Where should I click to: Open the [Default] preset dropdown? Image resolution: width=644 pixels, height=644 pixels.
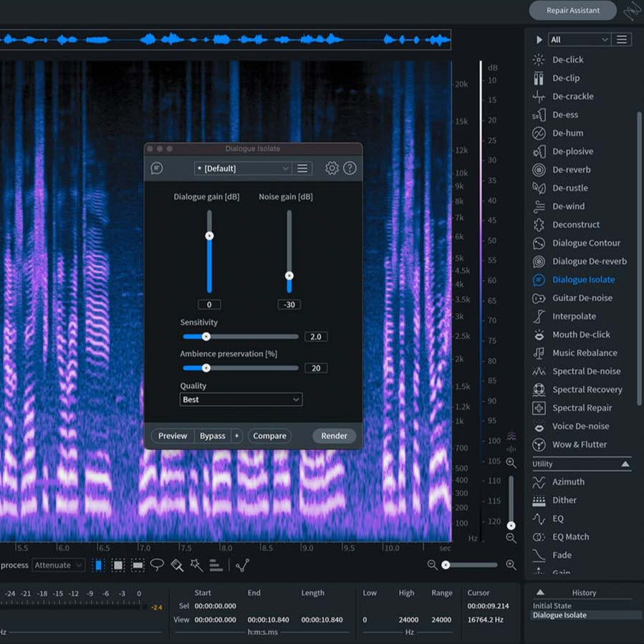click(x=242, y=168)
